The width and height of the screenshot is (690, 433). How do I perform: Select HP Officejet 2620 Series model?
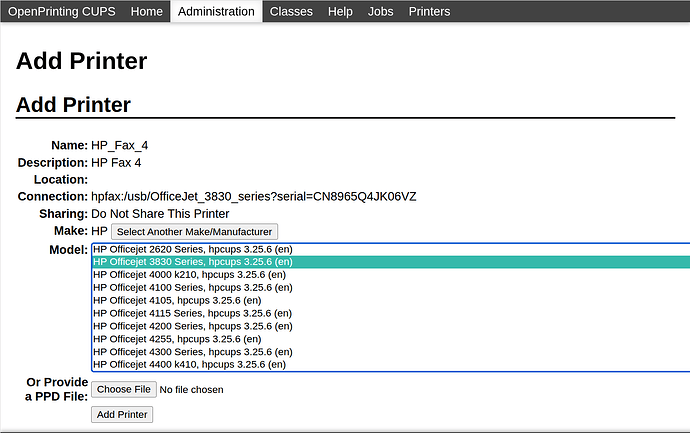192,249
